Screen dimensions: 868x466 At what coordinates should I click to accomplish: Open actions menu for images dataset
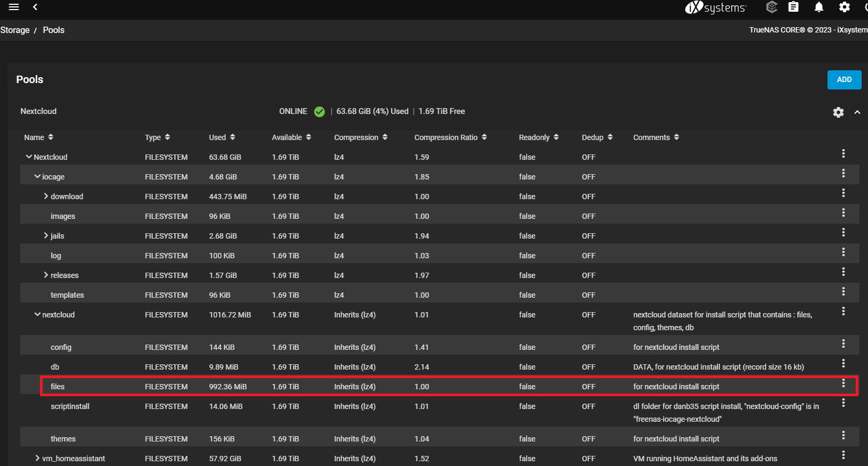click(x=844, y=212)
